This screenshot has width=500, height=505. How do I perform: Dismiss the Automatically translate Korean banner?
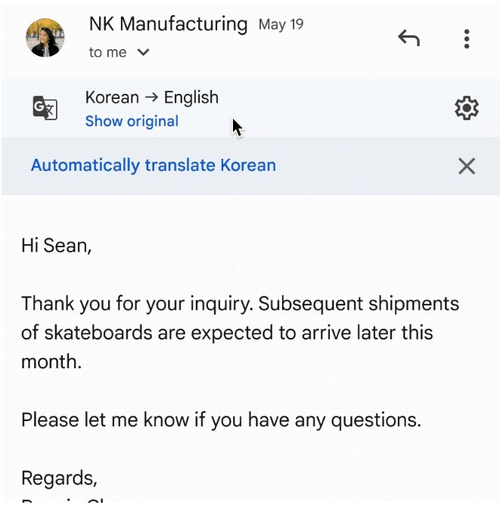pyautogui.click(x=467, y=166)
